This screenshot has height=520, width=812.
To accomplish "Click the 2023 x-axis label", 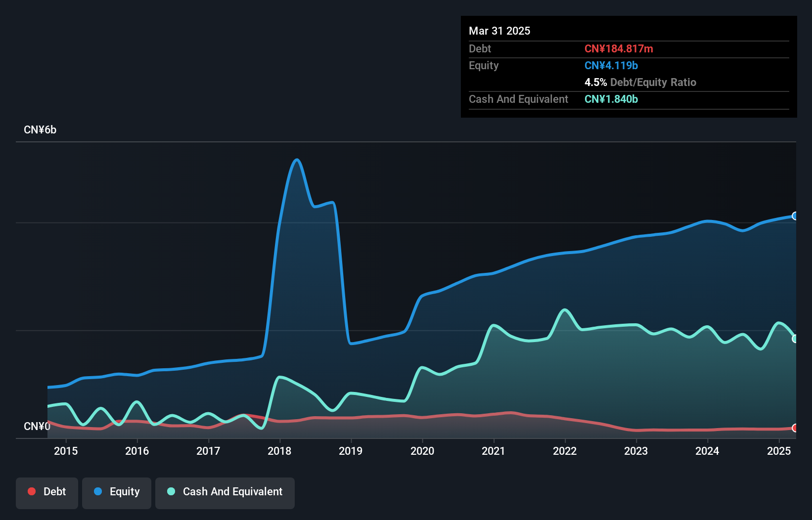I will click(x=636, y=451).
